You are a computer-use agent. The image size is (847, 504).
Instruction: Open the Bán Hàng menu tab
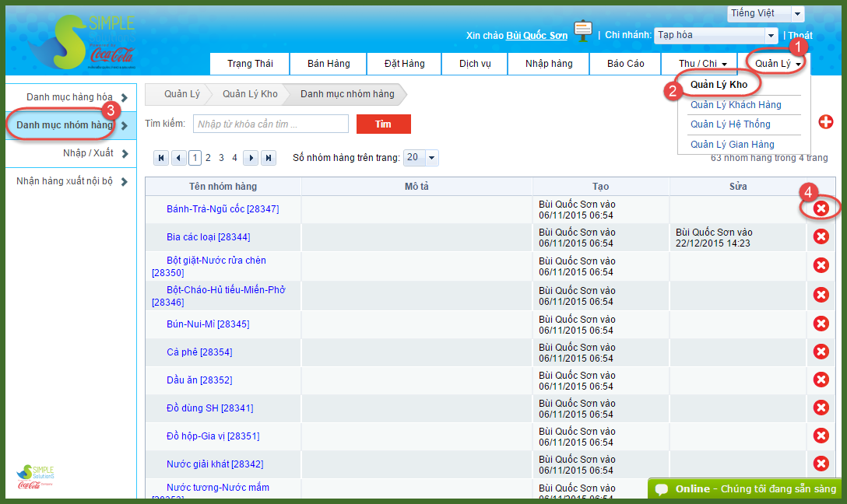[329, 64]
